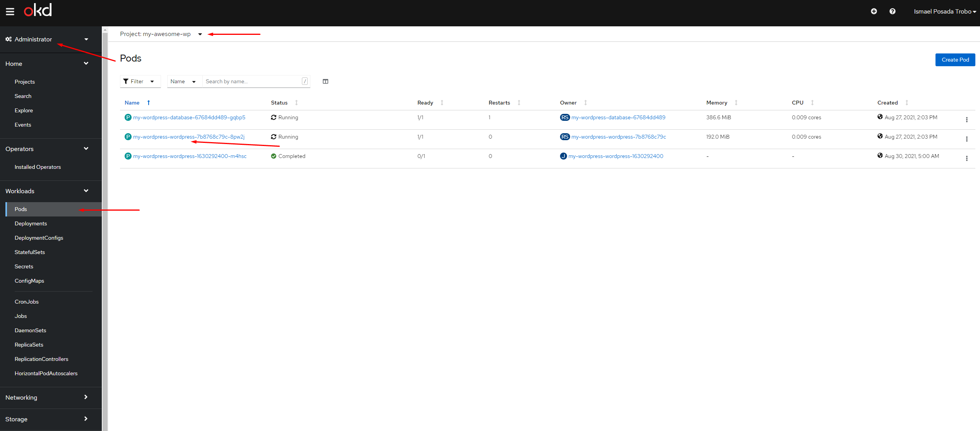The height and width of the screenshot is (431, 980).
Task: Open ReplicaSet my-wordpress-database-67684dd489 owner link
Action: pos(618,117)
